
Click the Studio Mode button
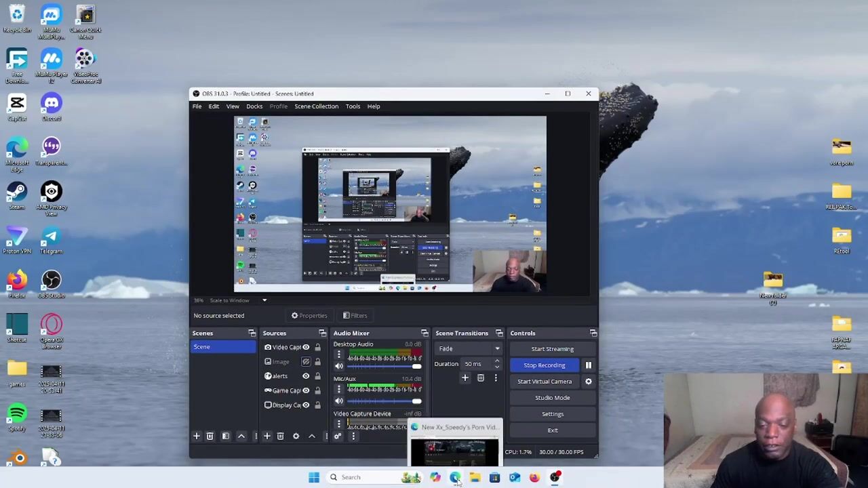(552, 398)
